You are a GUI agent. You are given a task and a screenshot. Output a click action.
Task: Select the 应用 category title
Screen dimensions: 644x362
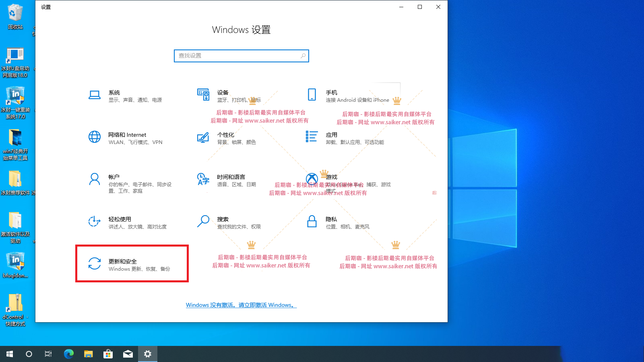click(x=332, y=135)
